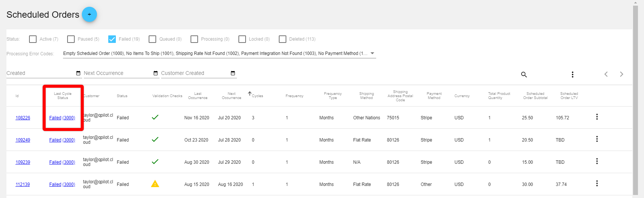Open calendar picker for Created field
The height and width of the screenshot is (198, 644).
[x=78, y=73]
